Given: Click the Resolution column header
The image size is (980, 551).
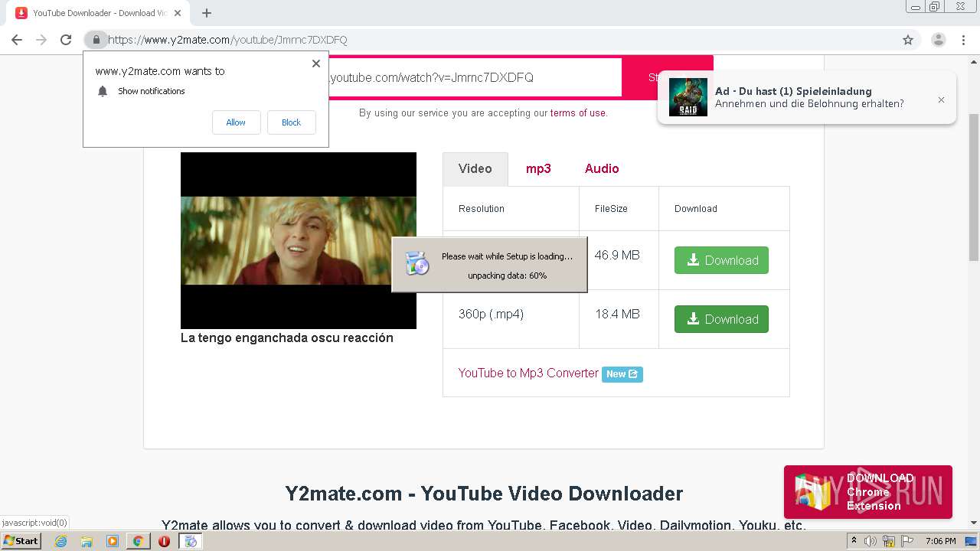Looking at the screenshot, I should 482,208.
